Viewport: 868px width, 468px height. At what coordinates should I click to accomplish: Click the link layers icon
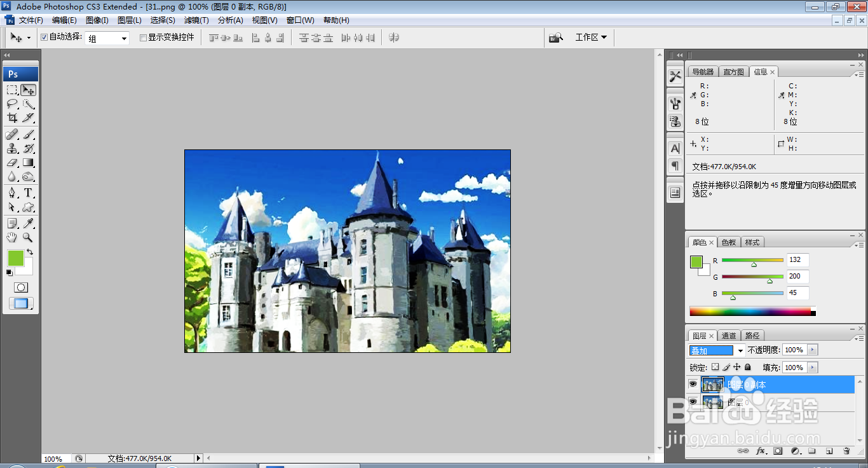[x=743, y=451]
